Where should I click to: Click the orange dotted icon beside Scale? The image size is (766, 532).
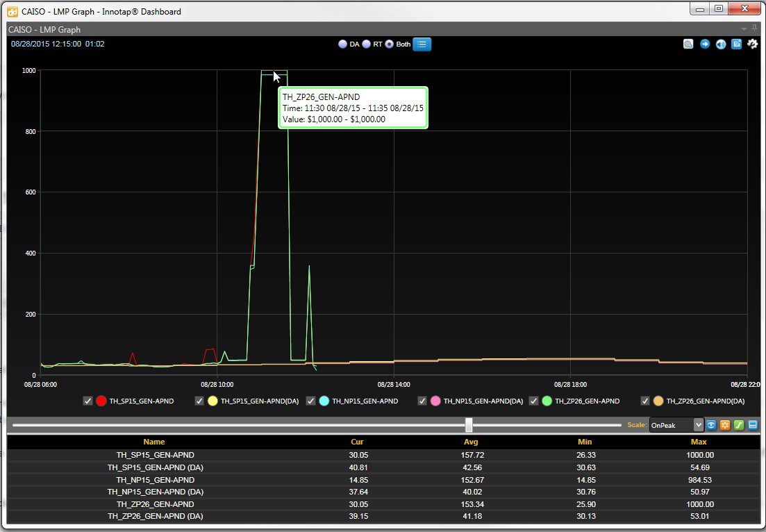tap(725, 425)
